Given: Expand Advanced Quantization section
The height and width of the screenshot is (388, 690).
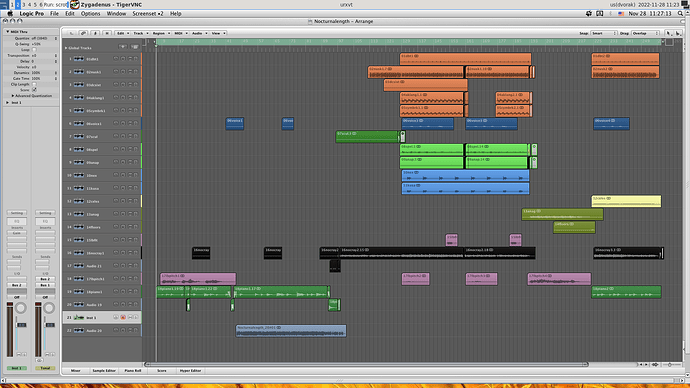Looking at the screenshot, I should point(13,95).
